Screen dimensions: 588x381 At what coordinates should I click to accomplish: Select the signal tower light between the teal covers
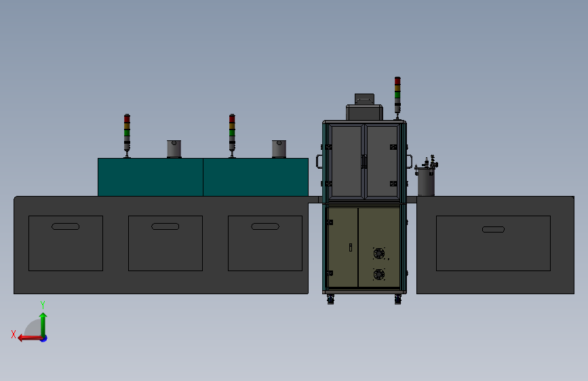tap(232, 136)
